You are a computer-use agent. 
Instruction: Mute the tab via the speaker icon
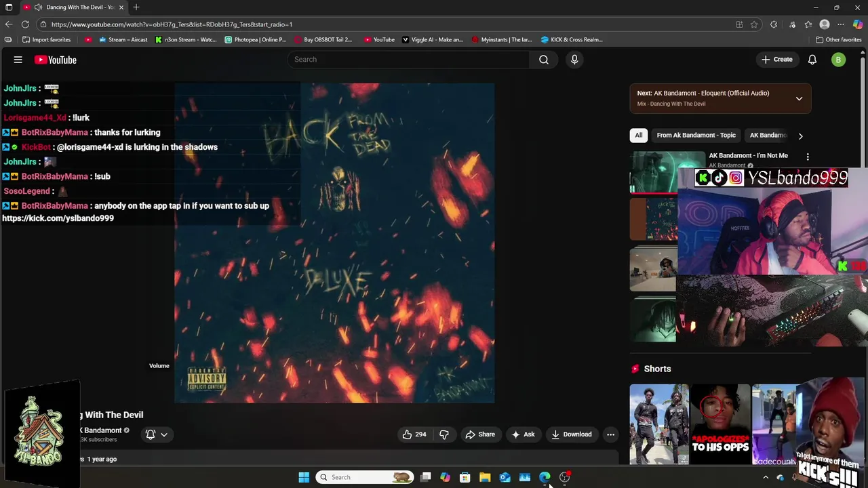(38, 7)
